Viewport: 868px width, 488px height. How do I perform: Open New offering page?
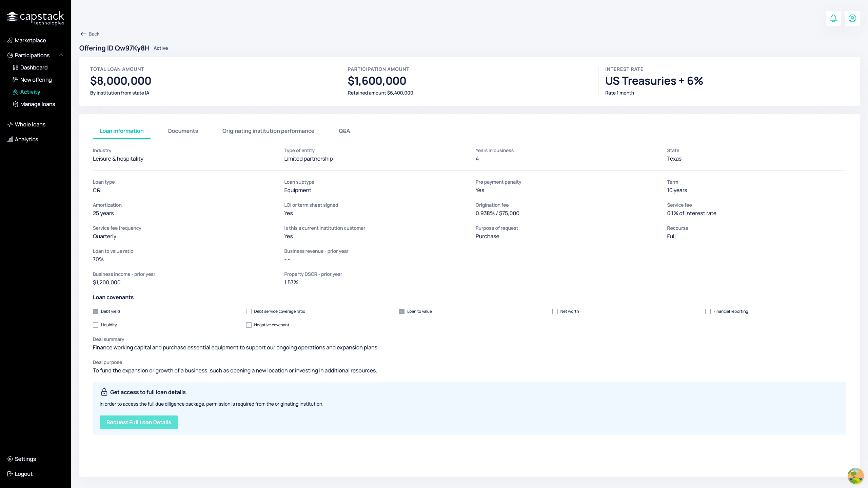36,80
